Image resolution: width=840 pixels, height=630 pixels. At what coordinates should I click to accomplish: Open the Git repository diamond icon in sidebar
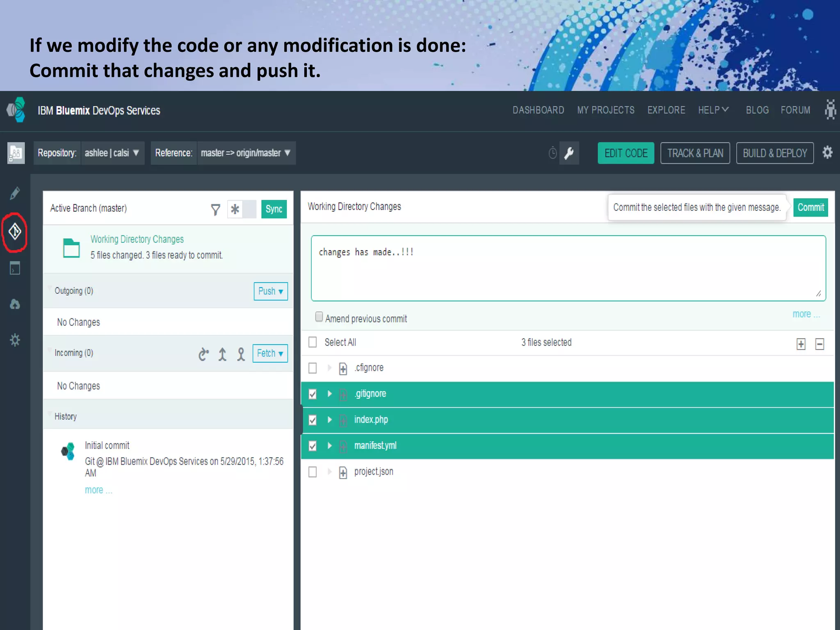[x=15, y=232]
